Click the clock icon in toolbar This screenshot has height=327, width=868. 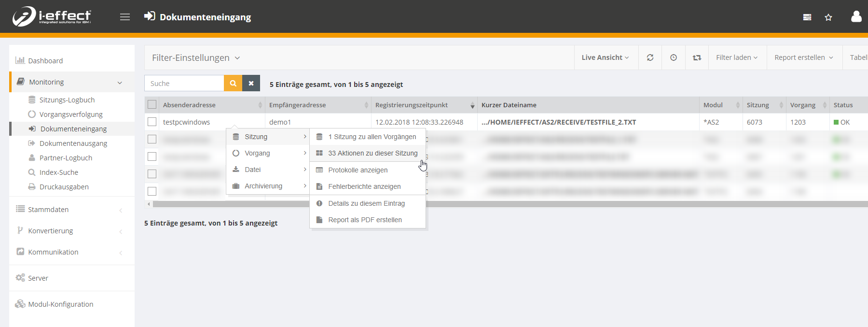pyautogui.click(x=674, y=57)
